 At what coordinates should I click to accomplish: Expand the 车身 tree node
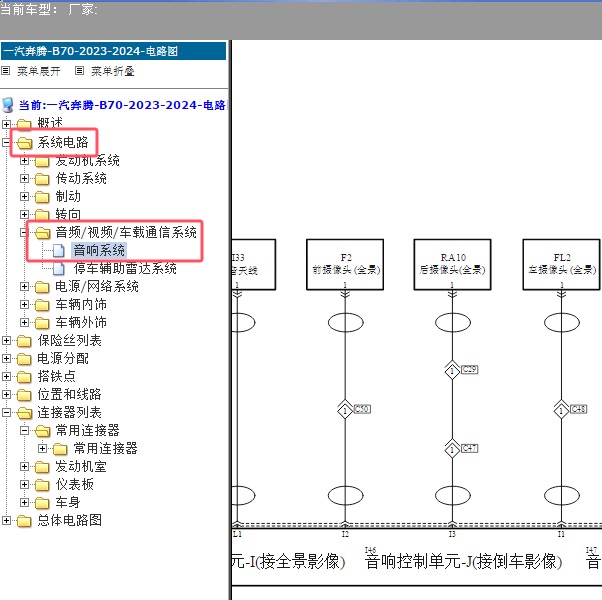tap(24, 503)
